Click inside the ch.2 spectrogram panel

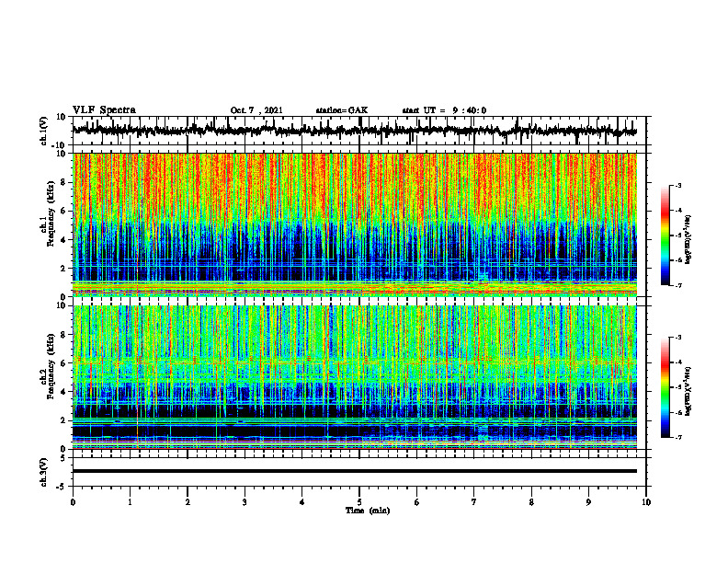pos(354,377)
